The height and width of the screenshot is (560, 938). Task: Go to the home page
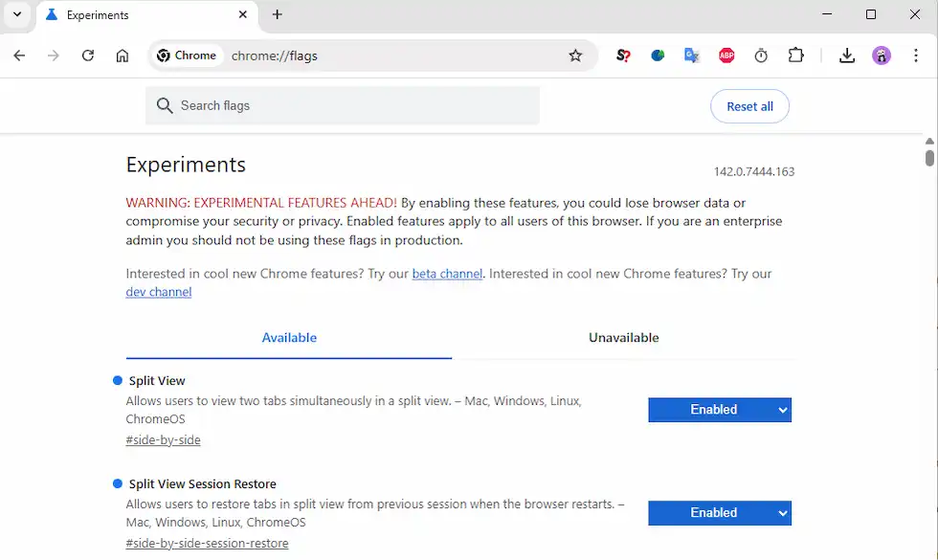point(123,56)
